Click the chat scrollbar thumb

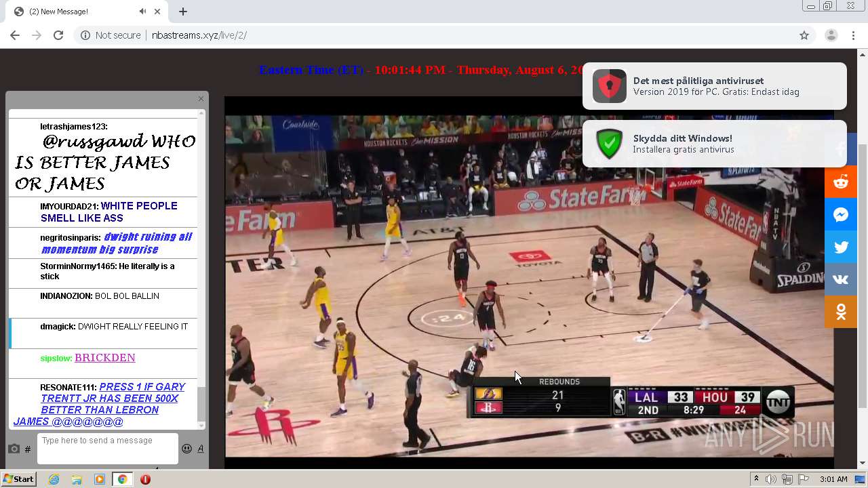201,404
